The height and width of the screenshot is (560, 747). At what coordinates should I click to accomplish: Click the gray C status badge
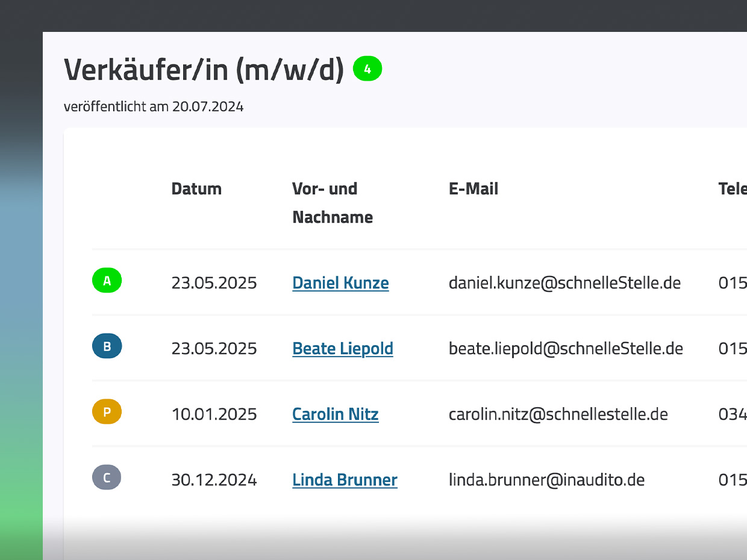point(107,478)
